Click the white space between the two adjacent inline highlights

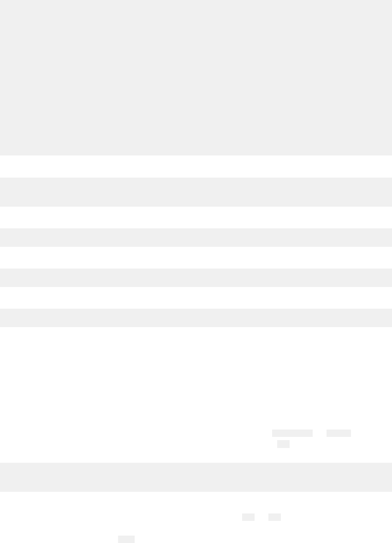(320, 433)
